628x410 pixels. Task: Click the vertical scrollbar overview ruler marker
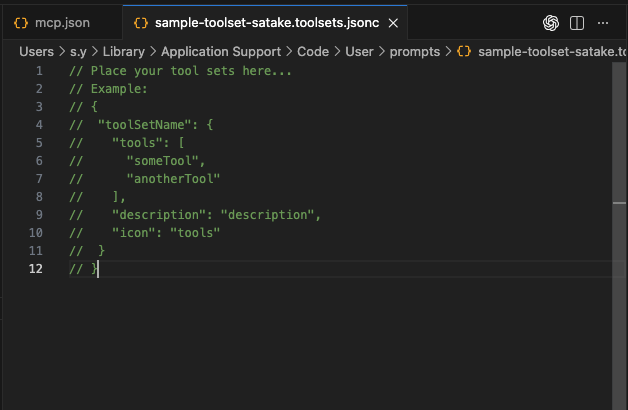point(619,202)
